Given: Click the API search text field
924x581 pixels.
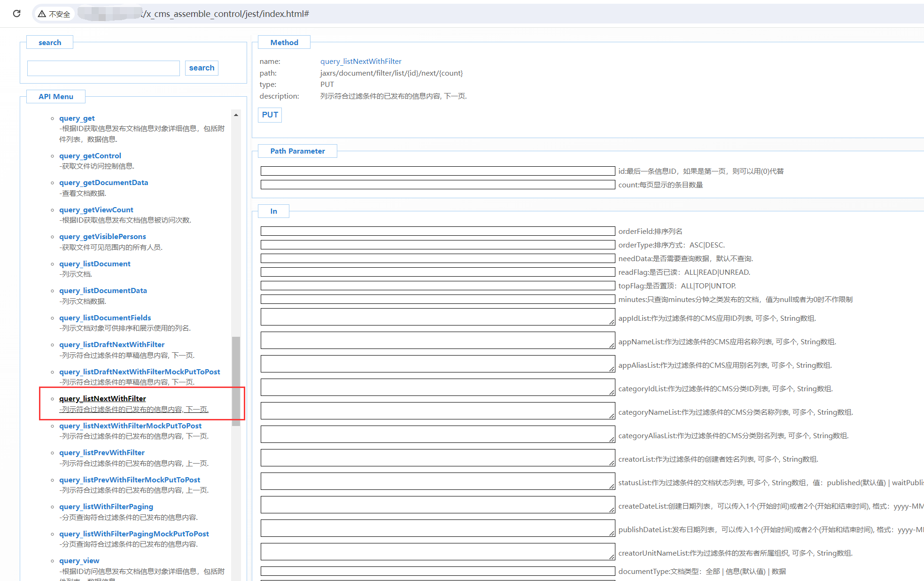Looking at the screenshot, I should click(x=103, y=68).
